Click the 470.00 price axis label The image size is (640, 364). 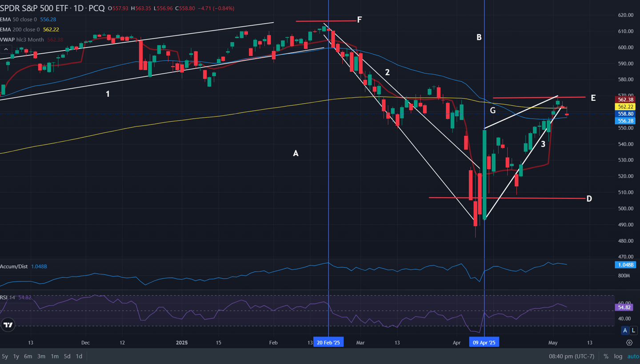pyautogui.click(x=626, y=257)
